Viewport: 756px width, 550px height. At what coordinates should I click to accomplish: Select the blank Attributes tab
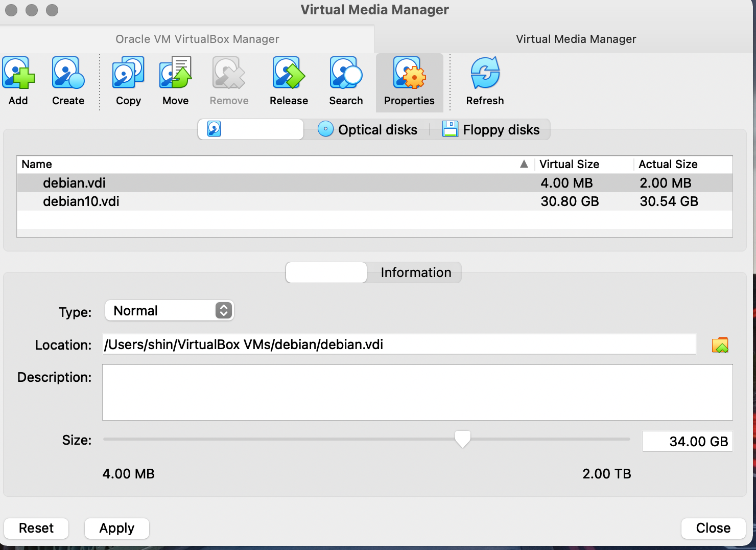(x=326, y=272)
